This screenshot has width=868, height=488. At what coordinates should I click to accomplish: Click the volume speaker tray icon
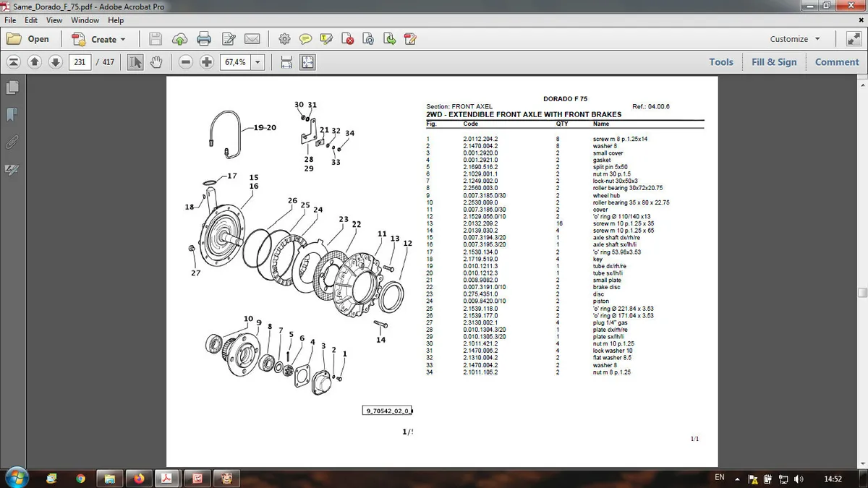click(x=798, y=479)
